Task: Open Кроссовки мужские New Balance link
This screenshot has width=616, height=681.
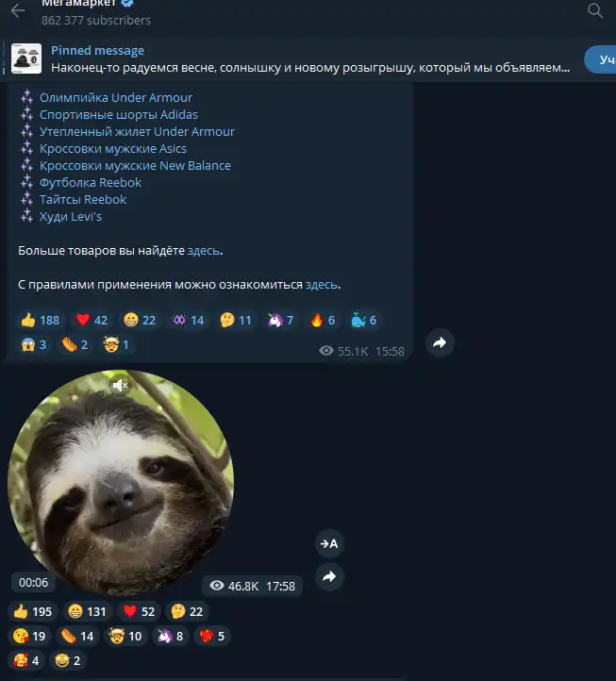Action: [135, 165]
